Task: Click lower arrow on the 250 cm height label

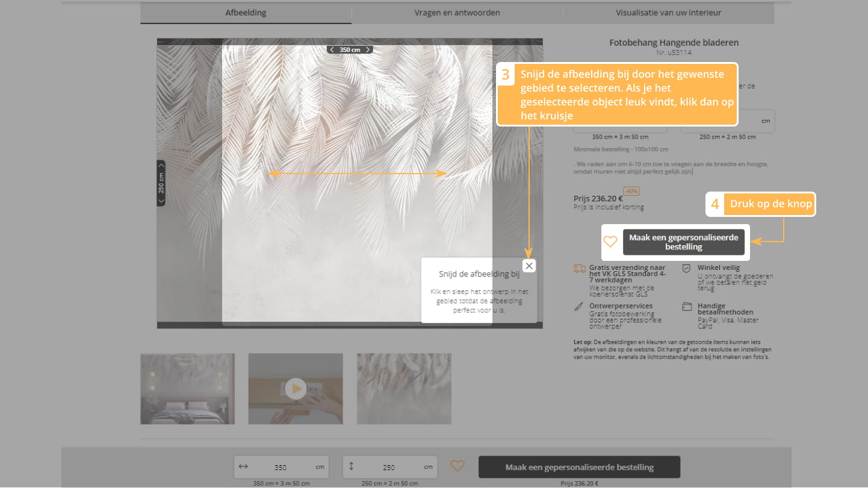Action: [161, 201]
